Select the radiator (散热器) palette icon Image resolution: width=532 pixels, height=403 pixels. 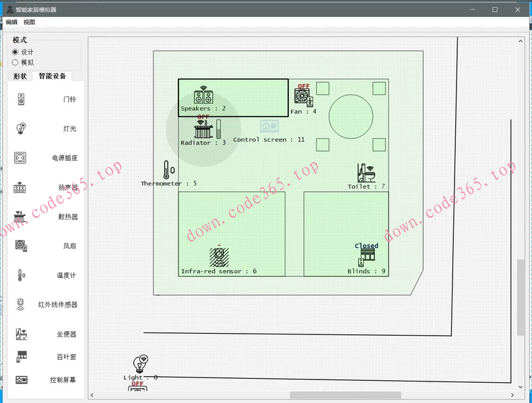click(x=20, y=217)
